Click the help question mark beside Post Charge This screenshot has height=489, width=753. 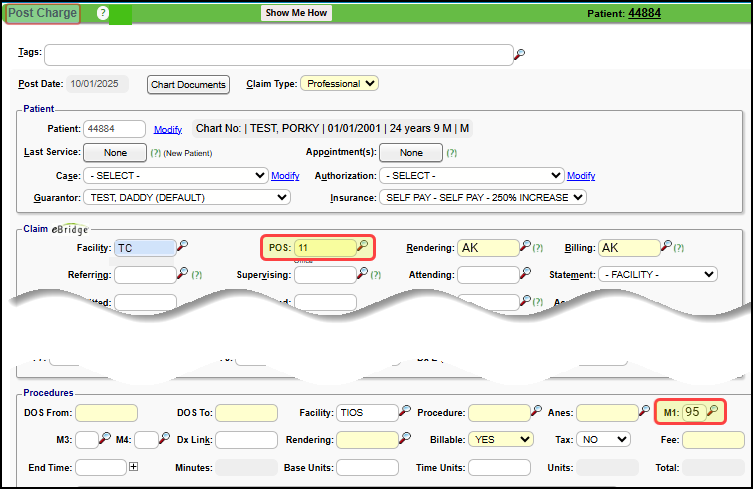click(x=103, y=13)
